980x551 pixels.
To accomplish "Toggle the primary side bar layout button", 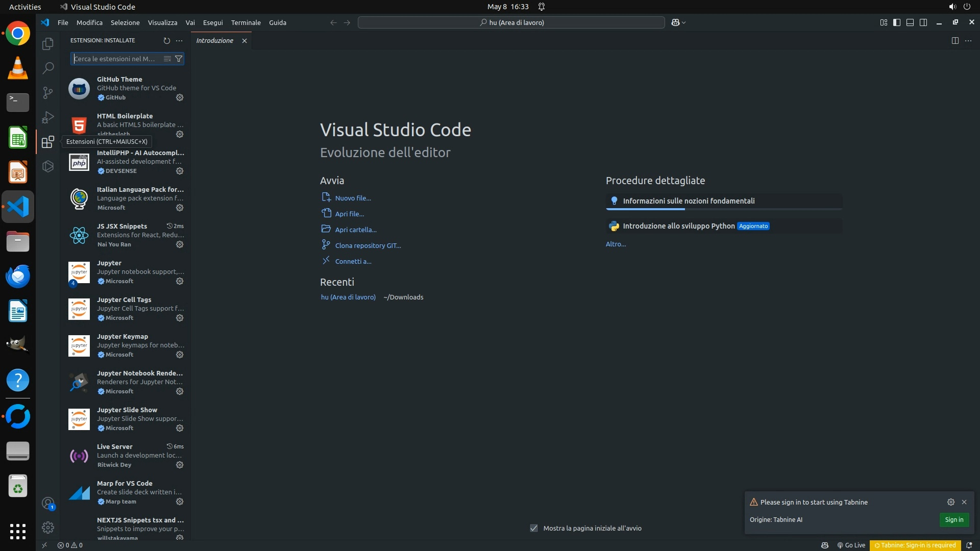I will pos(897,22).
